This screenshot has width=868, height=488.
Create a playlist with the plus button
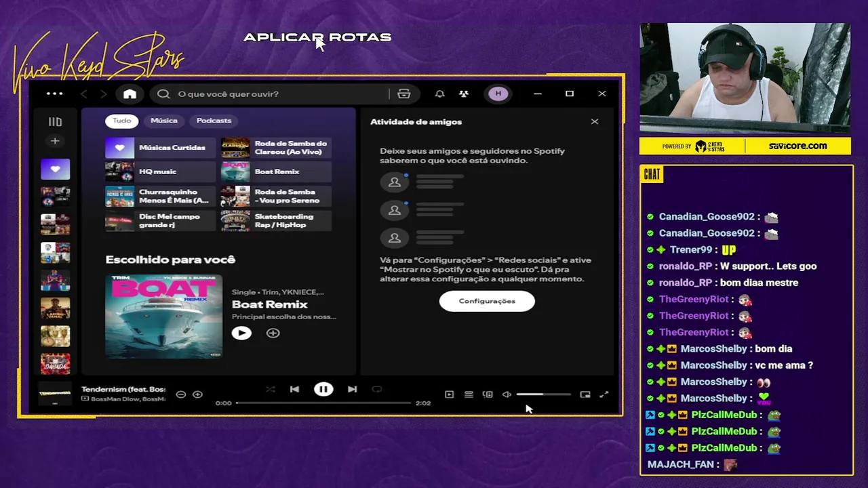pyautogui.click(x=55, y=141)
